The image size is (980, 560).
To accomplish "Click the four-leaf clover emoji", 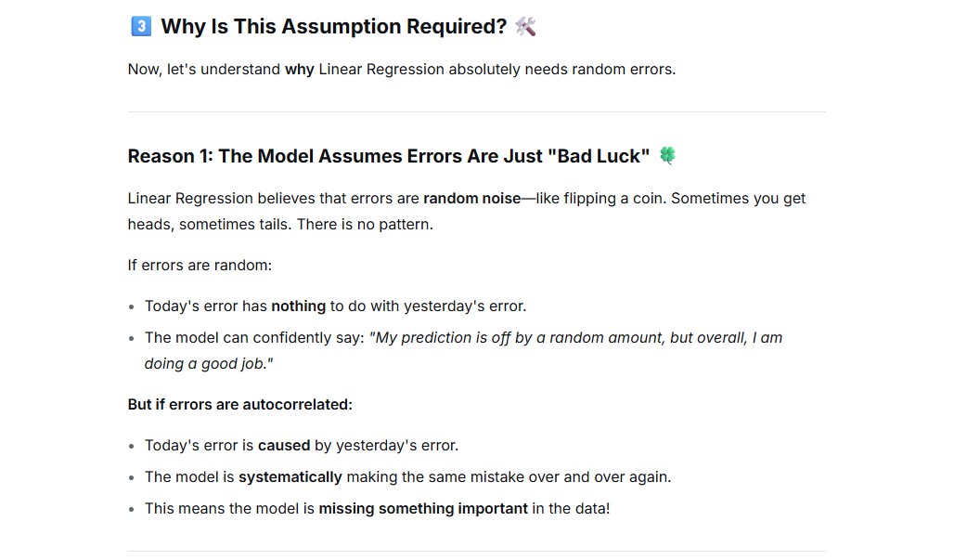I will [667, 155].
